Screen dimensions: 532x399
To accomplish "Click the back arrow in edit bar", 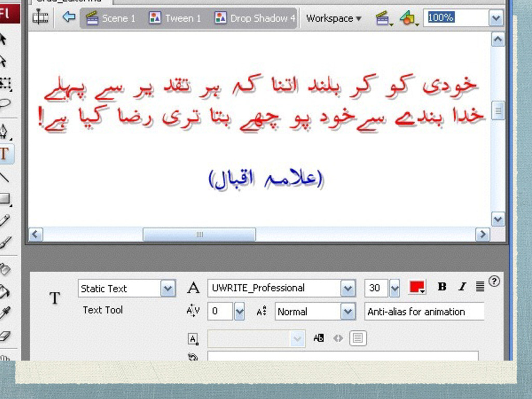I will coord(69,17).
